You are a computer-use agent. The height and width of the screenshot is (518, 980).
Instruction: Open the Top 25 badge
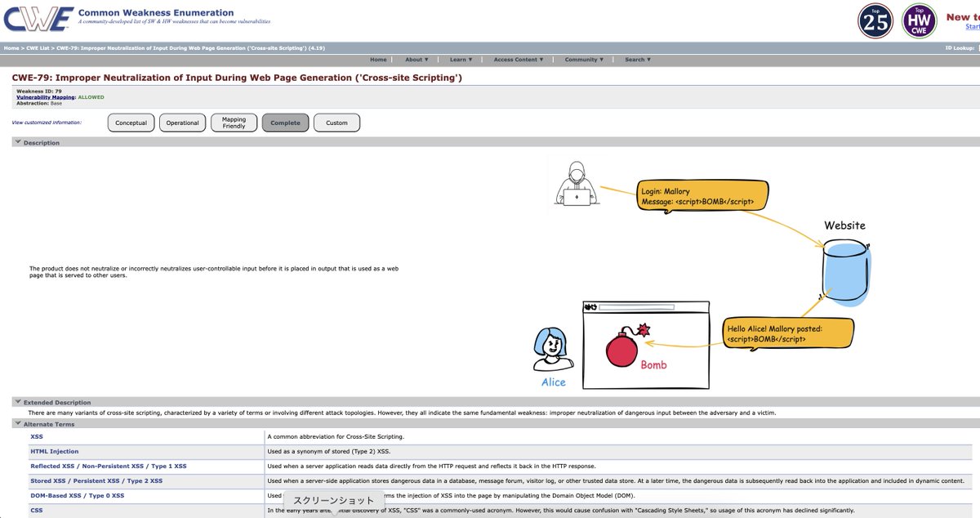(875, 20)
